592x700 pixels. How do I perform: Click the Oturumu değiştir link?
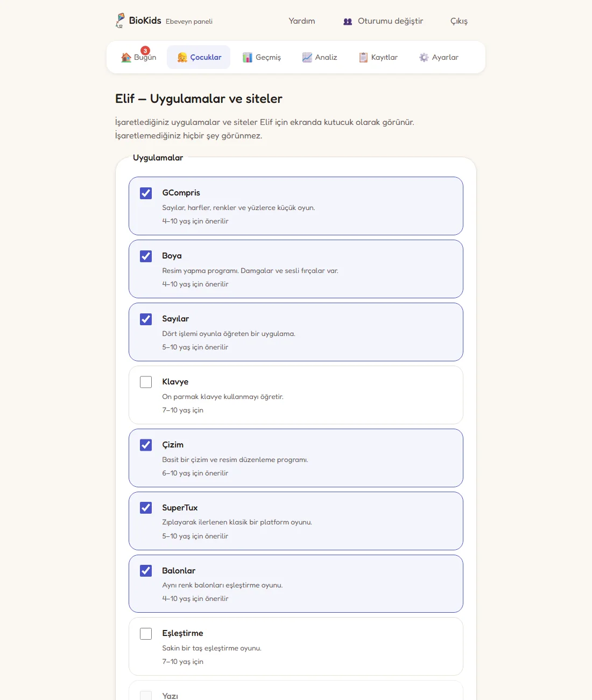[x=383, y=21]
